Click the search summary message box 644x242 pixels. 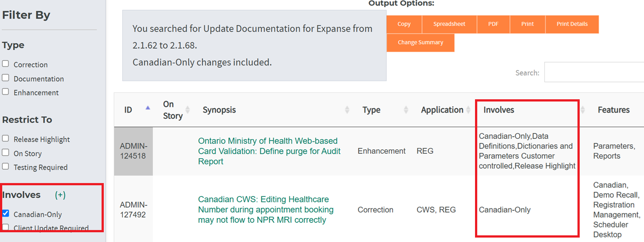coord(254,45)
